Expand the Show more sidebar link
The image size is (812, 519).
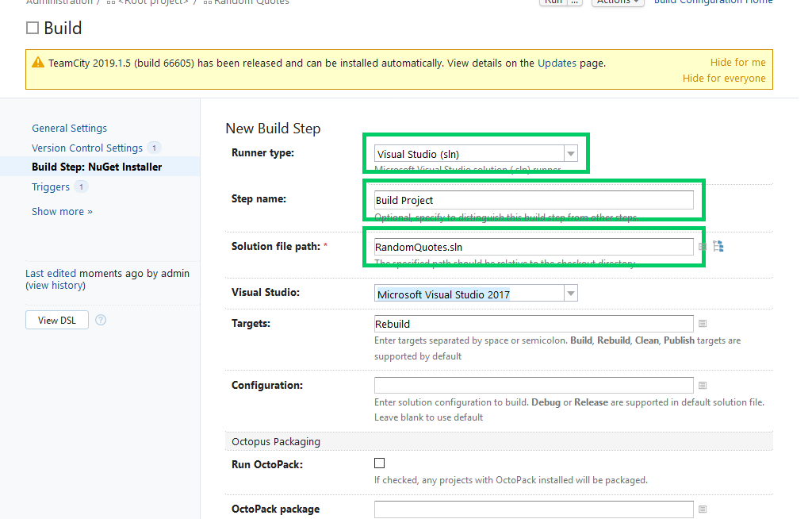(x=62, y=212)
